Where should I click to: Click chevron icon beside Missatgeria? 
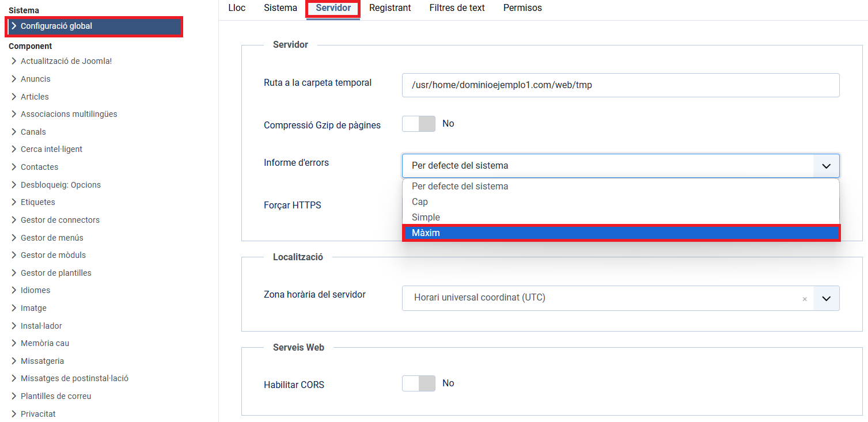(x=14, y=361)
